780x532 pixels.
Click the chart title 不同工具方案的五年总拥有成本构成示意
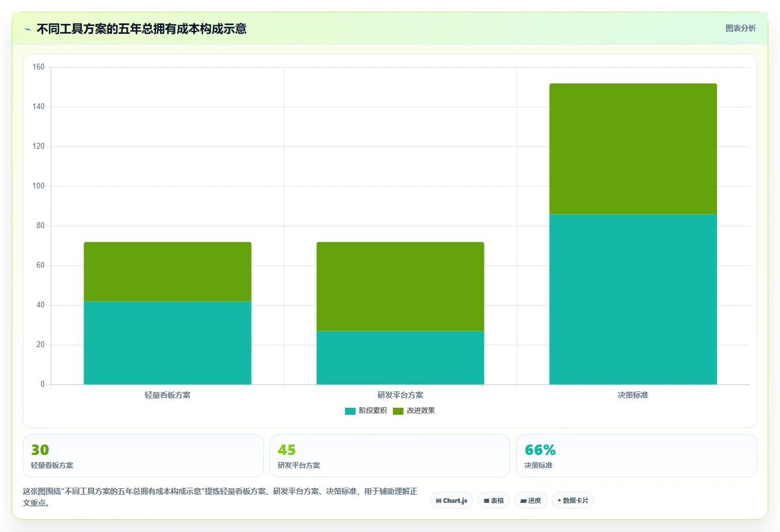(x=141, y=29)
